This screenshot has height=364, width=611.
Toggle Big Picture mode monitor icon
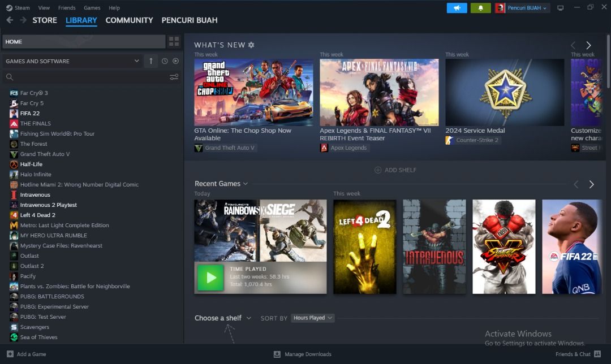click(560, 8)
